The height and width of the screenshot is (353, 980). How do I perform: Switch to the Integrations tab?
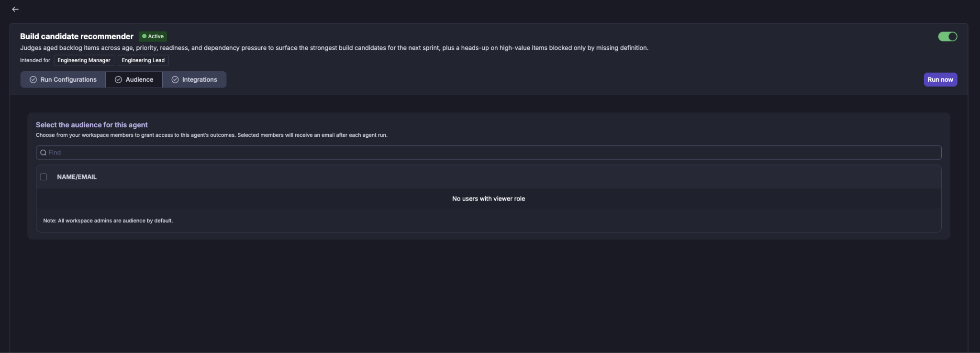point(194,80)
